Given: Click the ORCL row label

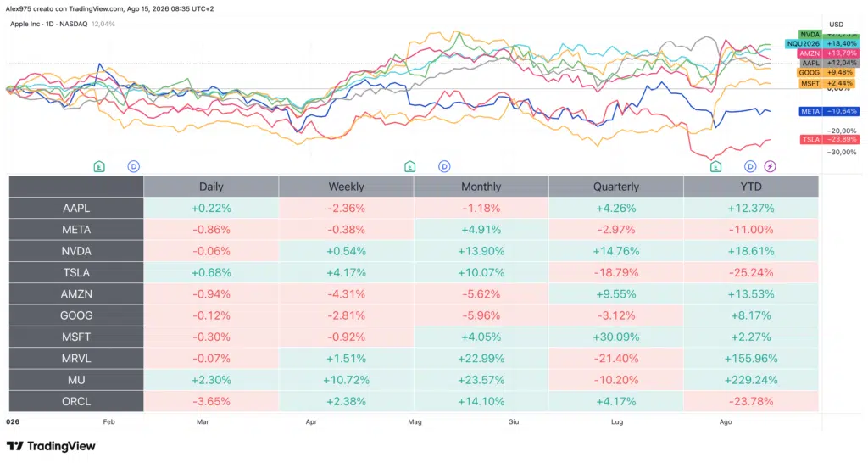Looking at the screenshot, I should (76, 402).
